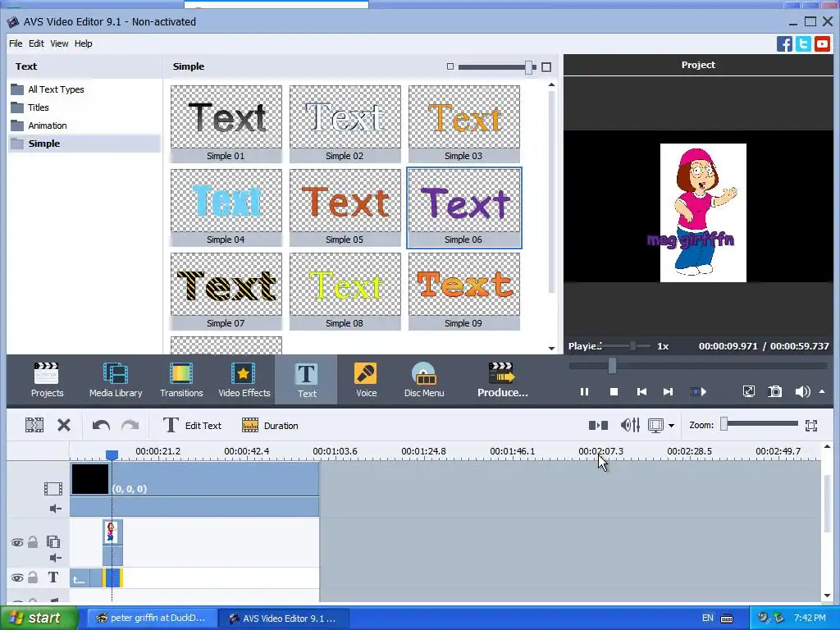Viewport: 840px width, 630px height.
Task: Choose the Simple 01 text preset
Action: point(226,124)
